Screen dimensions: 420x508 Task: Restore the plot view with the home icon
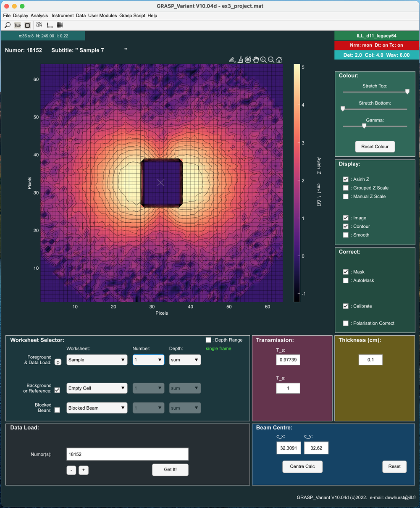(x=279, y=60)
